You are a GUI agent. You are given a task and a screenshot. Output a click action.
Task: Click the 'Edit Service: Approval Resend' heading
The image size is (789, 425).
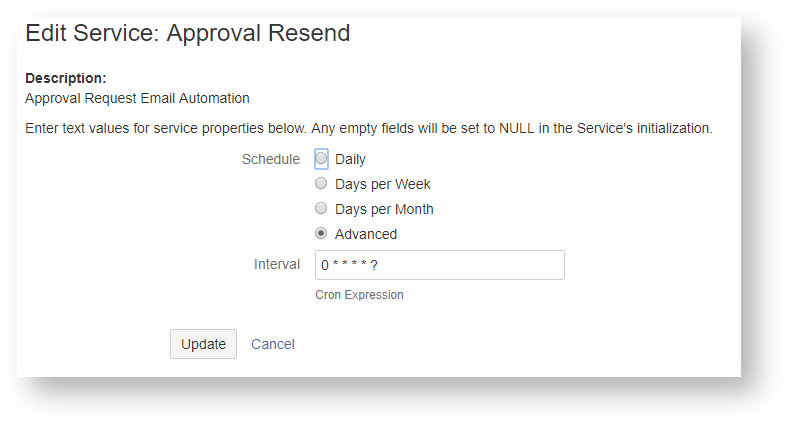coord(187,33)
